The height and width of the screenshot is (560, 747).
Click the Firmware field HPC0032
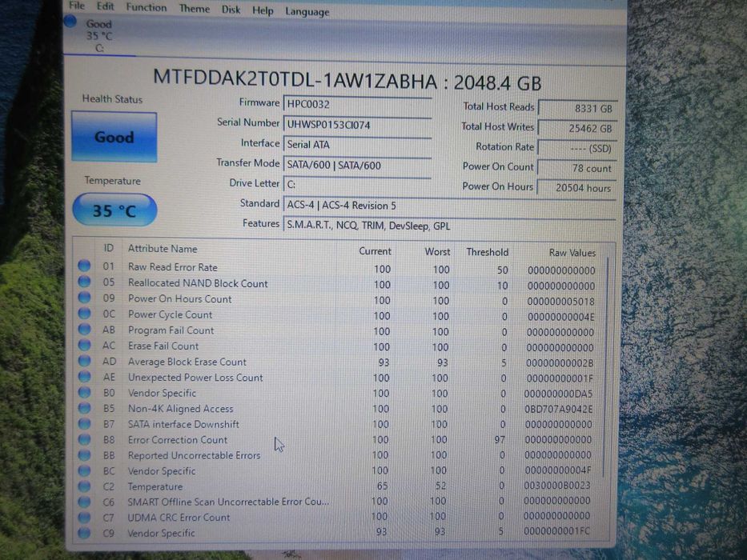pyautogui.click(x=357, y=104)
